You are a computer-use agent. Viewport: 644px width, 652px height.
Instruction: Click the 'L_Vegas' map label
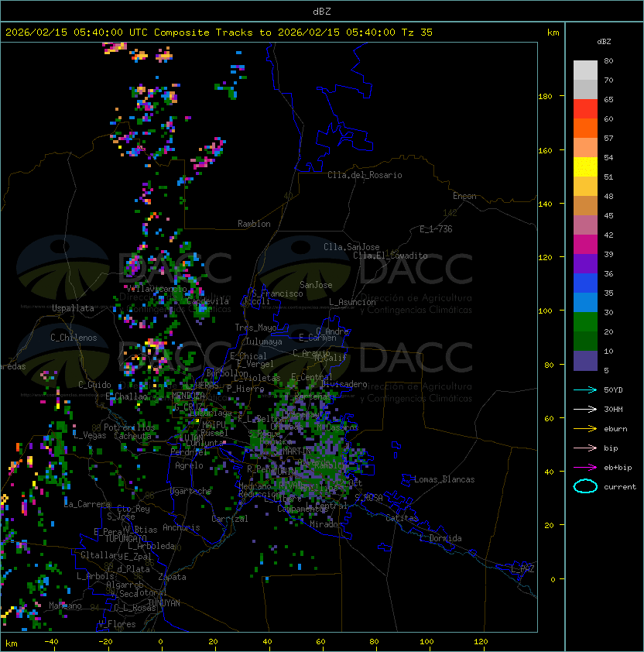tap(90, 435)
